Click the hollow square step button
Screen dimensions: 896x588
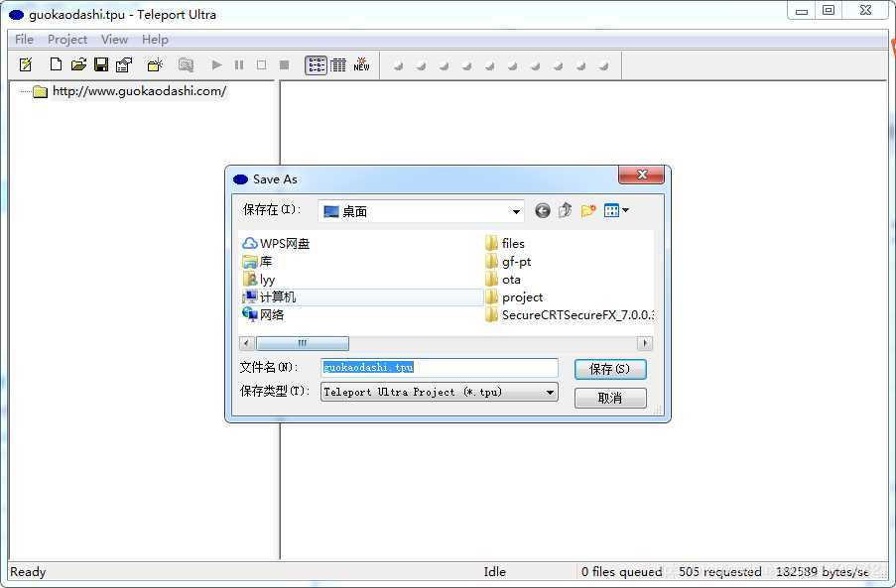(x=261, y=65)
